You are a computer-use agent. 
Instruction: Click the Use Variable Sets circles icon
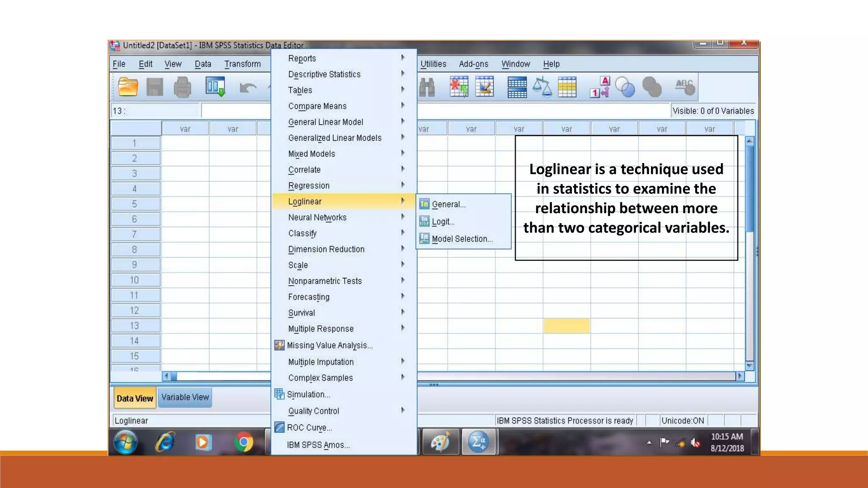coord(625,87)
